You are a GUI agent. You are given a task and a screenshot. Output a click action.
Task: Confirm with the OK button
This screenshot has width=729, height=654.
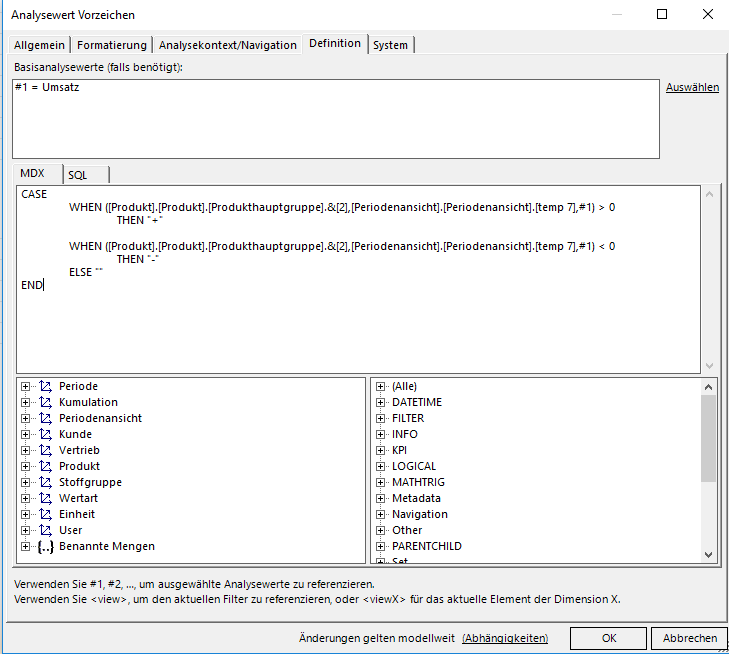pyautogui.click(x=608, y=638)
